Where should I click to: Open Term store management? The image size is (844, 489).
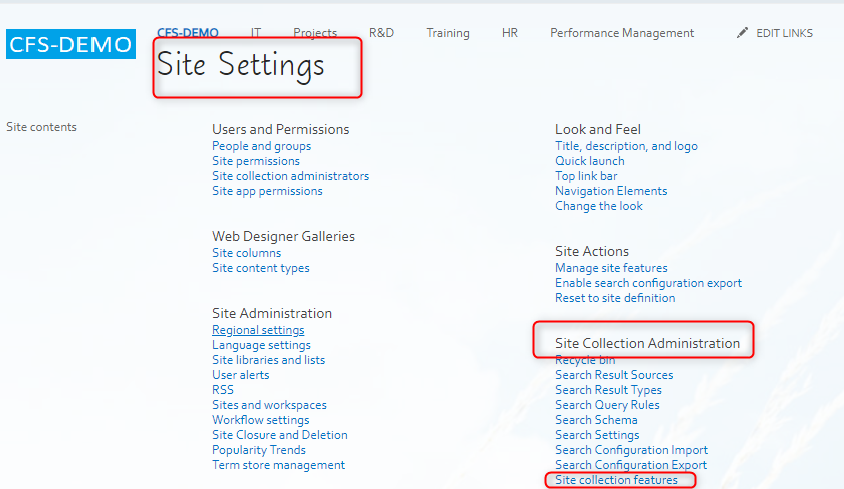pos(279,465)
